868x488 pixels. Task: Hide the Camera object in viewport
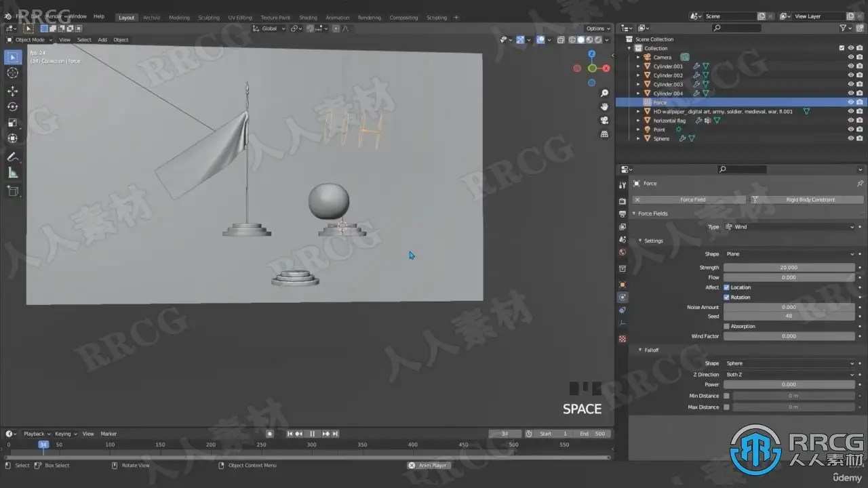pyautogui.click(x=850, y=58)
